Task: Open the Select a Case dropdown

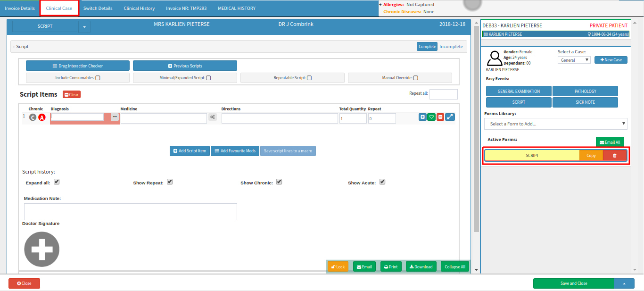Action: click(x=574, y=60)
